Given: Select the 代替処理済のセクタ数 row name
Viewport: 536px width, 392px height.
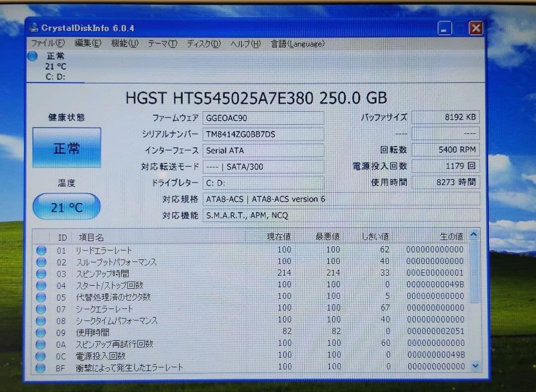Looking at the screenshot, I should [113, 297].
